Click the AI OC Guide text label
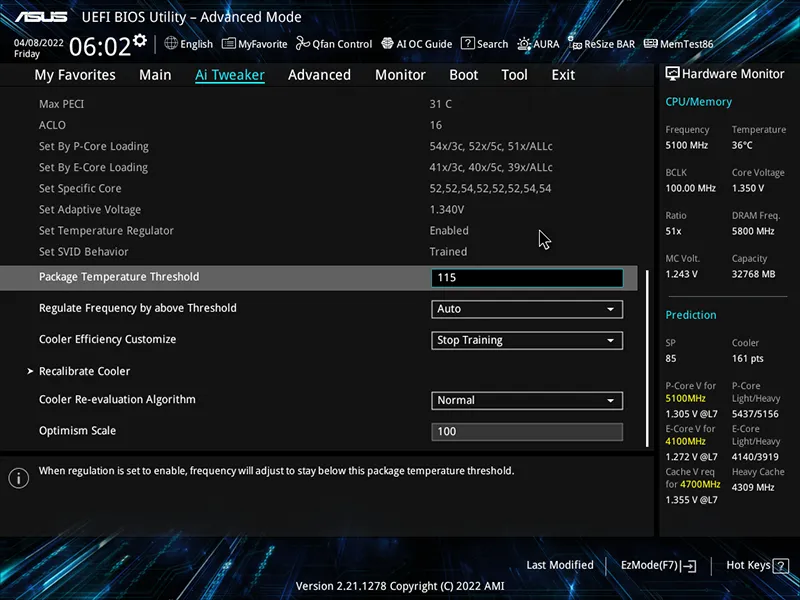 pyautogui.click(x=424, y=44)
